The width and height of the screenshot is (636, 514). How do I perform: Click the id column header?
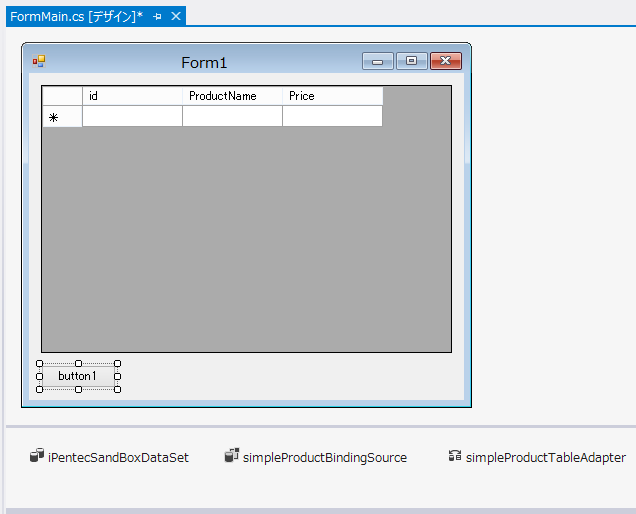(x=132, y=96)
